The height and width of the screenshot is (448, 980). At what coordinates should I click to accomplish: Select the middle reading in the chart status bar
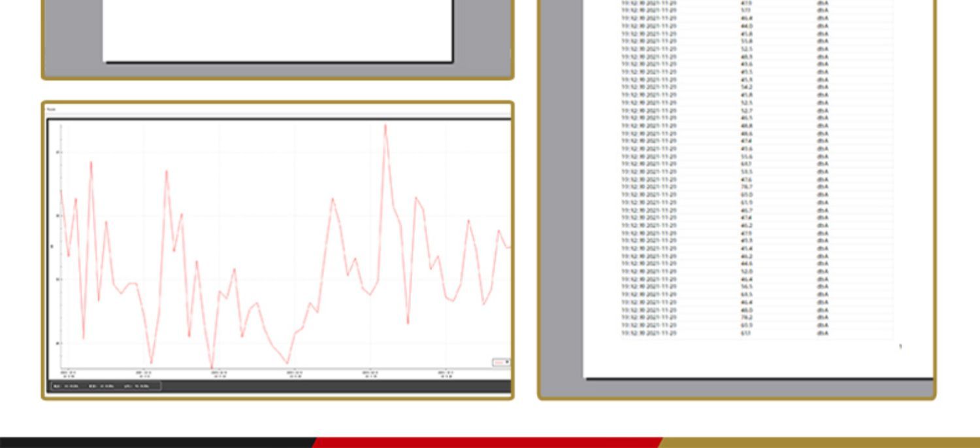pos(101,386)
